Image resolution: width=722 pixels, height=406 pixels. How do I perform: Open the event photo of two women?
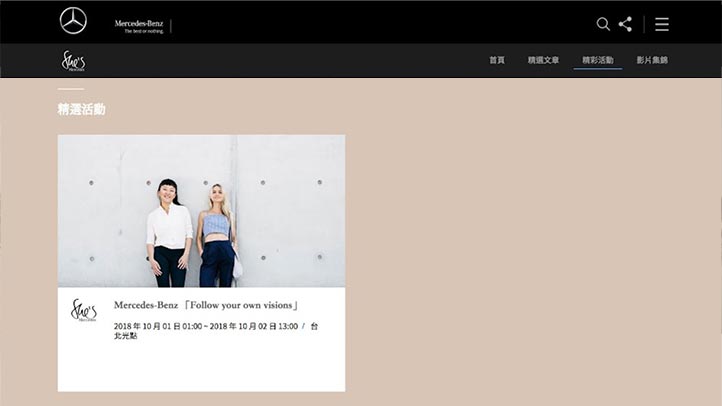pos(201,211)
